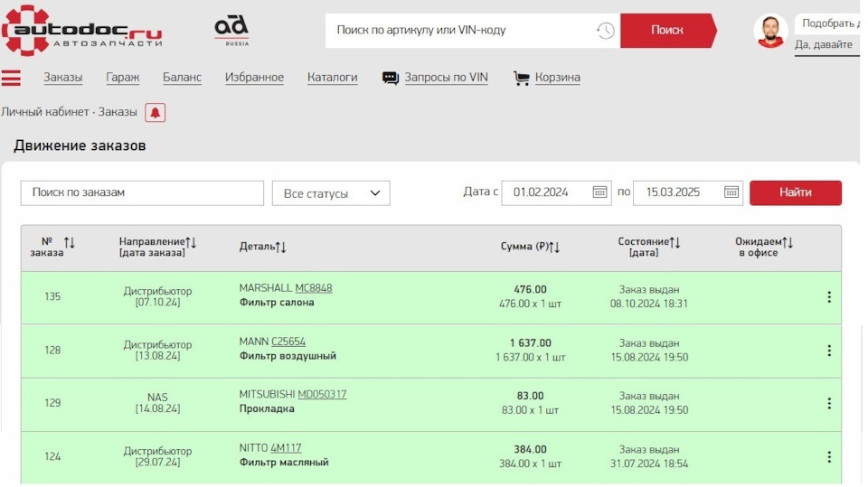Sort by Направление column arrows

pyautogui.click(x=191, y=242)
